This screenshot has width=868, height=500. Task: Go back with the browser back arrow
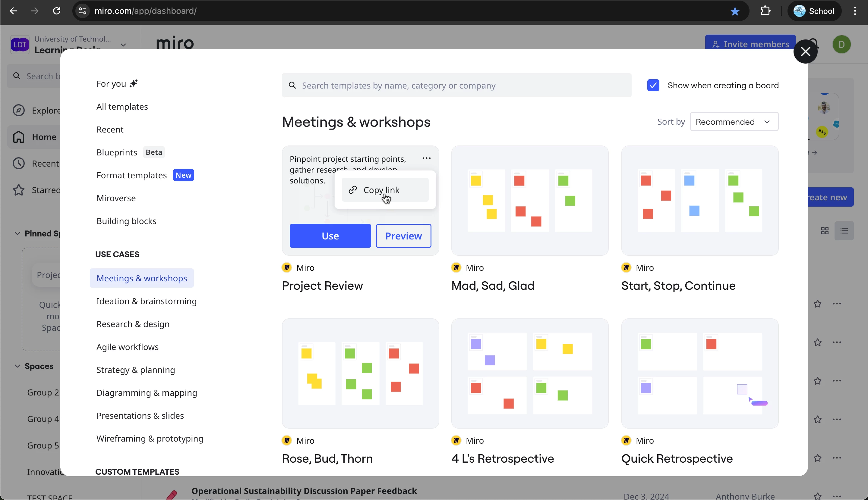click(x=13, y=11)
